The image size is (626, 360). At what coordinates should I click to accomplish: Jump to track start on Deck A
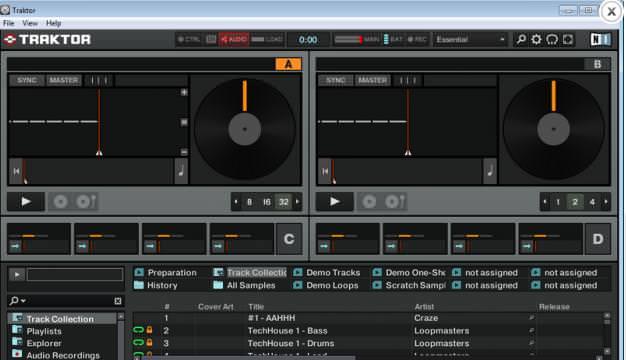(16, 171)
